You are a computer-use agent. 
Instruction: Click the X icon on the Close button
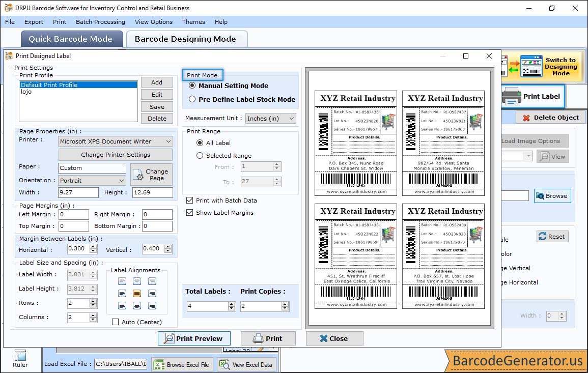coord(324,338)
